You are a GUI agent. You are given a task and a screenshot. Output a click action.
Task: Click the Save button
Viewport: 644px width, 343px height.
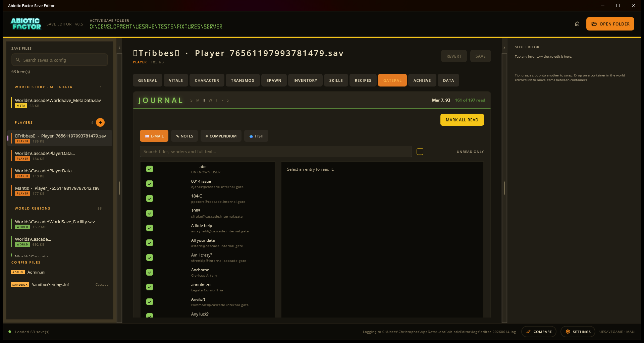480,56
